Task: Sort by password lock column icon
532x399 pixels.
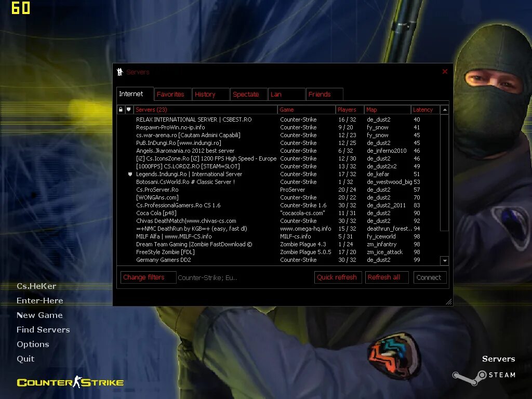Action: pyautogui.click(x=121, y=110)
